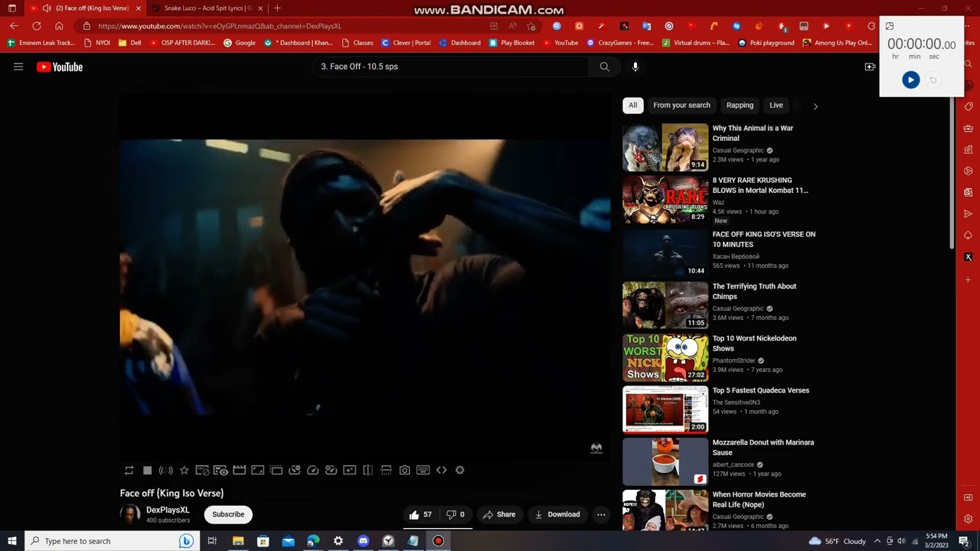Screen dimensions: 980x551
Task: Dislike the Face off video
Action: (x=456, y=514)
